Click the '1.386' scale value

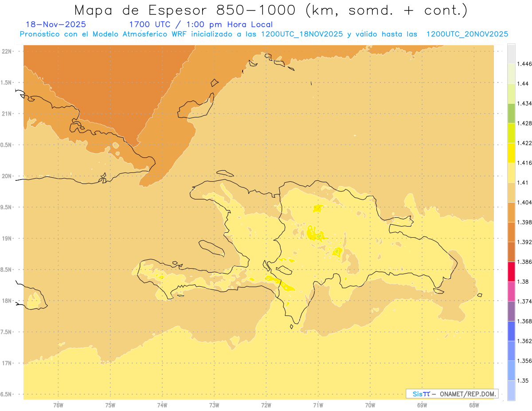click(524, 262)
